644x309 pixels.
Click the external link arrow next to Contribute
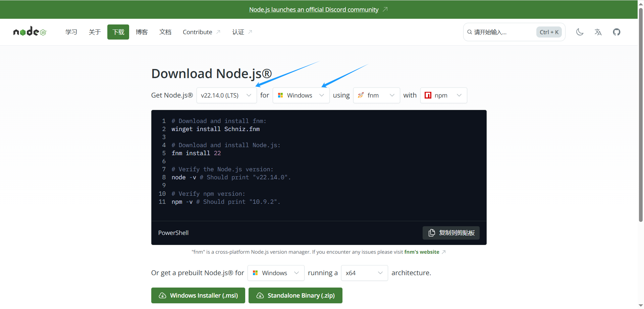(x=218, y=31)
